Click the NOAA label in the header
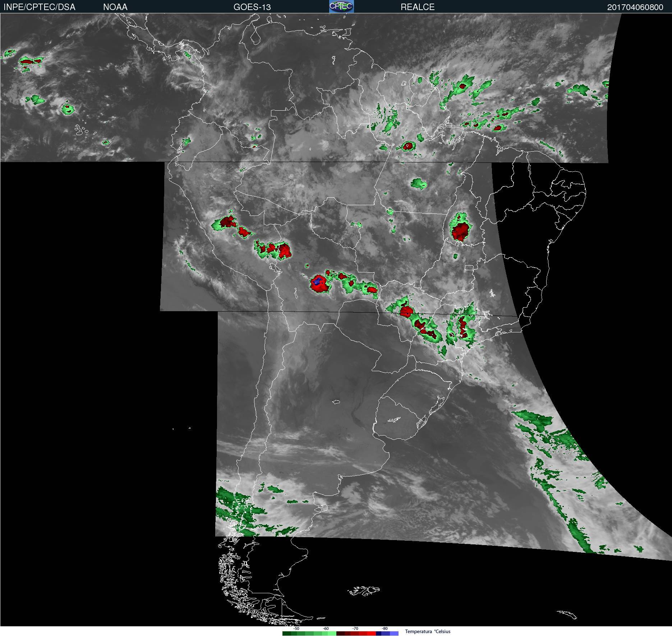672x636 pixels. pyautogui.click(x=115, y=7)
